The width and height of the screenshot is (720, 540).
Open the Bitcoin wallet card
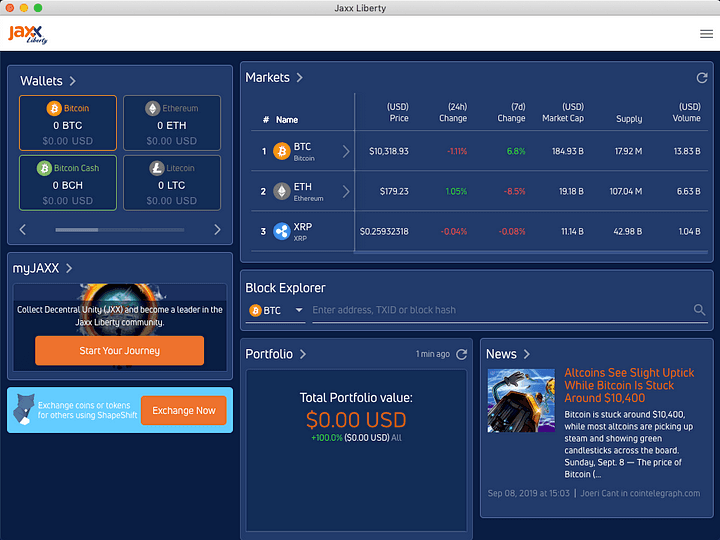(68, 123)
